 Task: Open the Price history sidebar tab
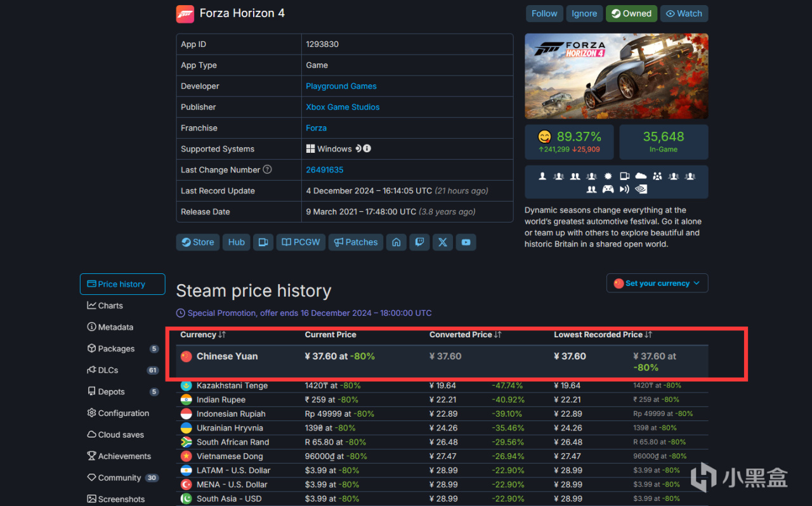[x=122, y=284]
